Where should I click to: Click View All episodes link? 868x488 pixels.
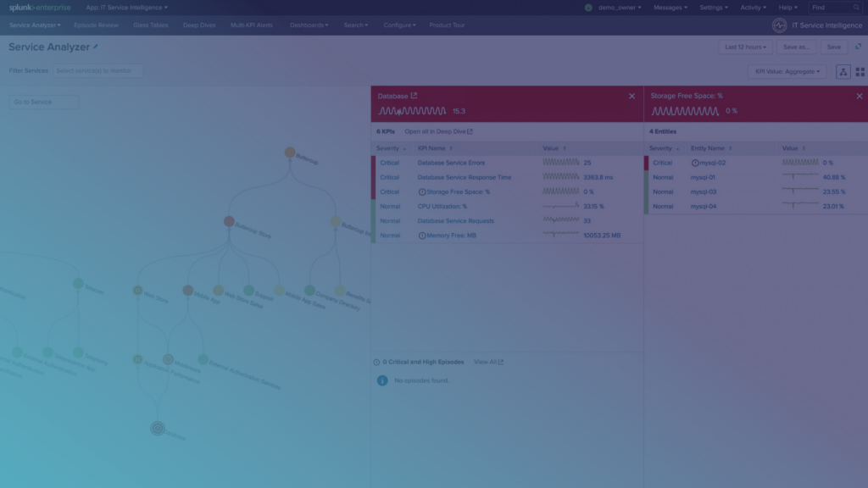pyautogui.click(x=488, y=363)
